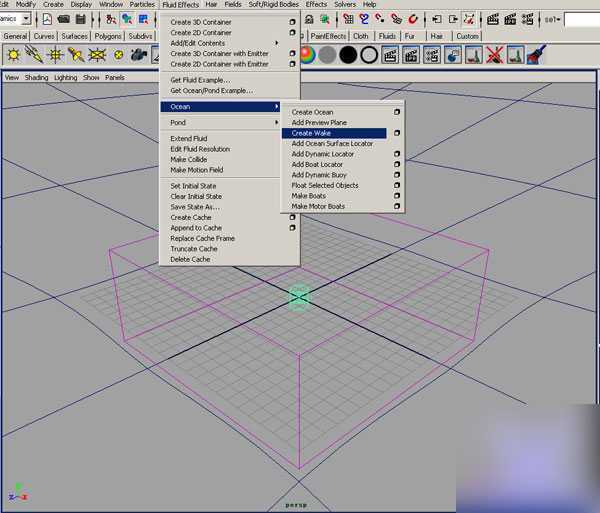Open the sel input mode dropdown arrow

pyautogui.click(x=558, y=19)
